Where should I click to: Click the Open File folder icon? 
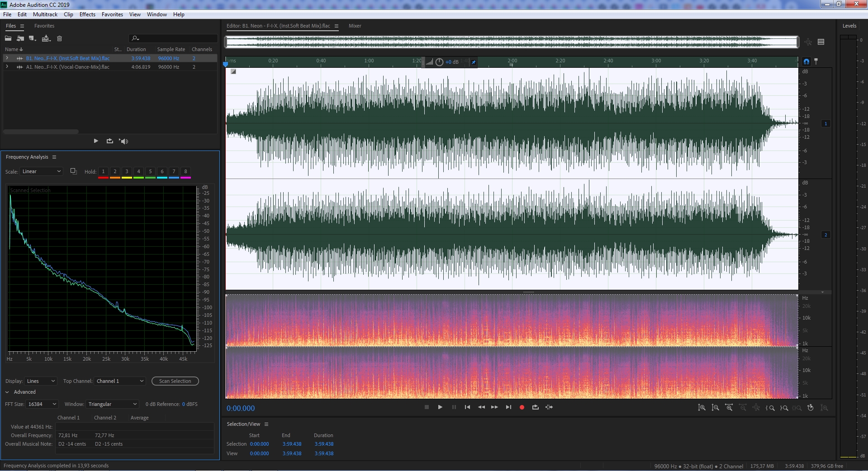tap(8, 38)
